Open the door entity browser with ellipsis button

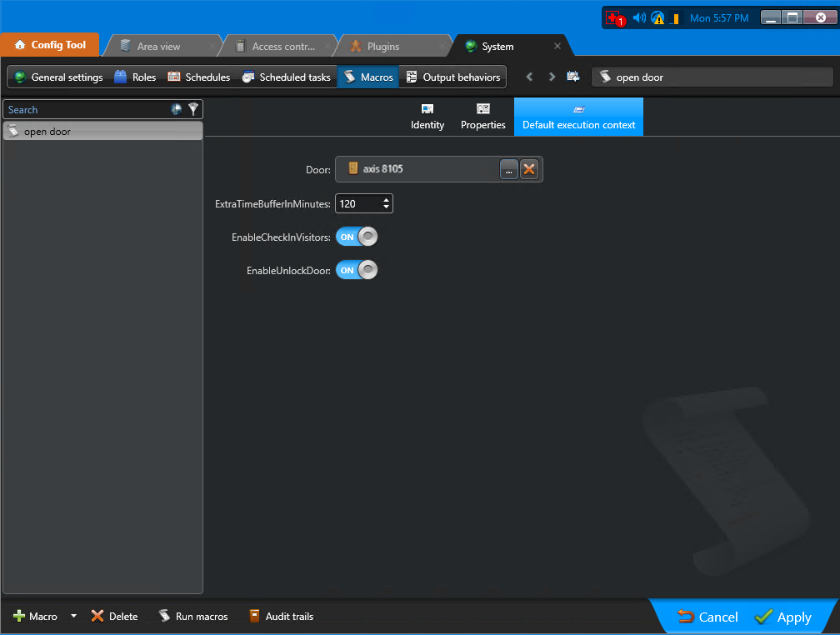[x=509, y=169]
